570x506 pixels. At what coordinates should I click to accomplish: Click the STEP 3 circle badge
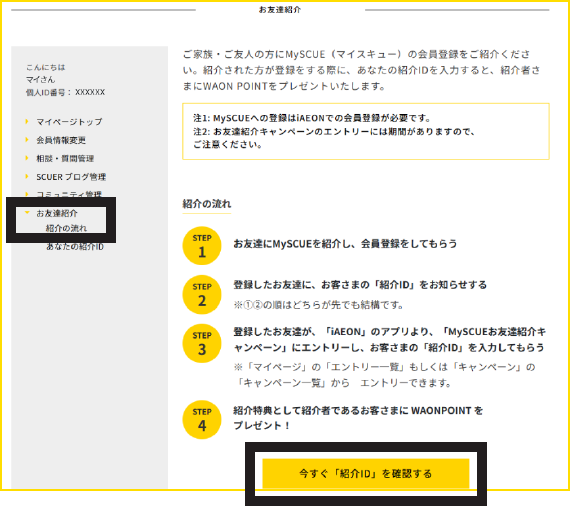(202, 343)
